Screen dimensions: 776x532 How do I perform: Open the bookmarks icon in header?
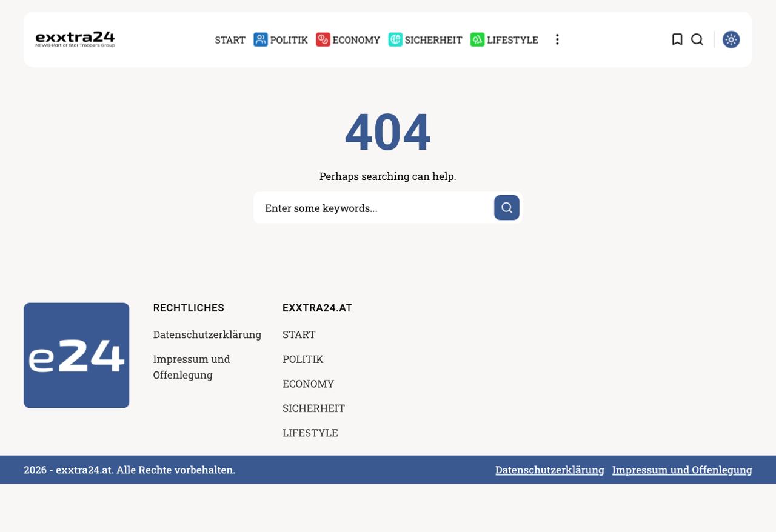677,39
